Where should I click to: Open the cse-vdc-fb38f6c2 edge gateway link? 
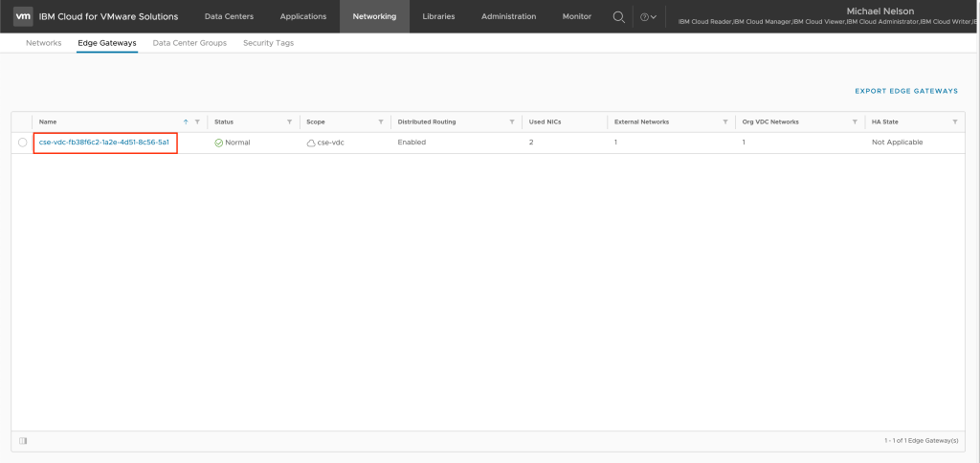104,143
